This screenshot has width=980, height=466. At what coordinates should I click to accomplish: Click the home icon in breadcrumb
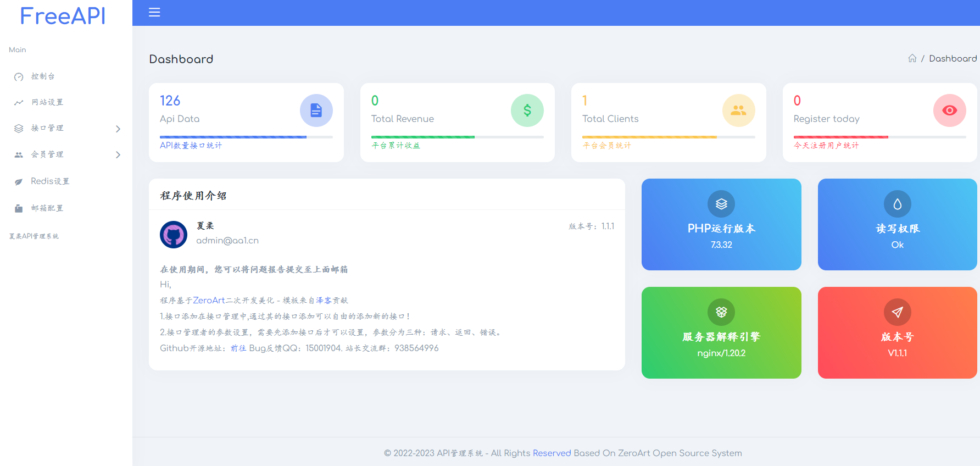(912, 58)
